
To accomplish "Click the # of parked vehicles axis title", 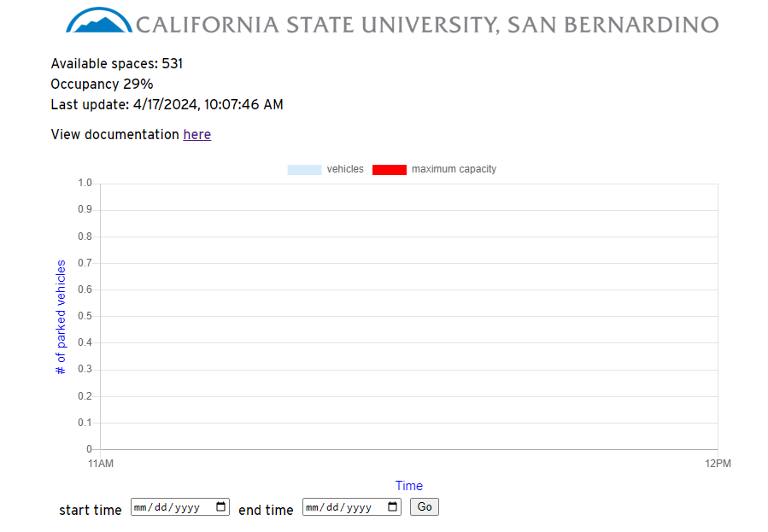I will point(61,317).
